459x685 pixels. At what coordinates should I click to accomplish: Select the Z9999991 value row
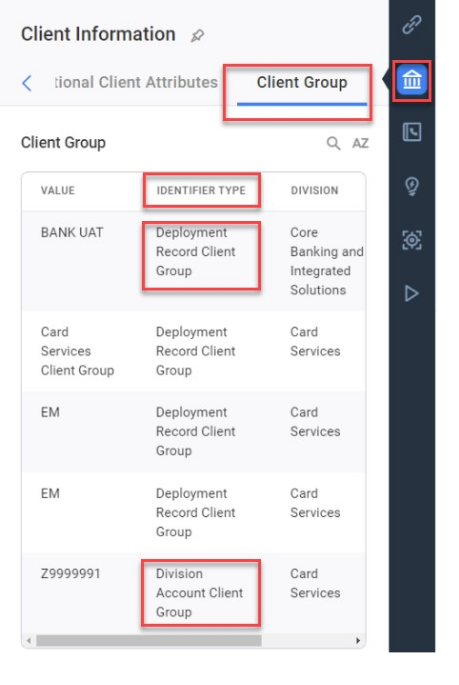click(x=193, y=593)
